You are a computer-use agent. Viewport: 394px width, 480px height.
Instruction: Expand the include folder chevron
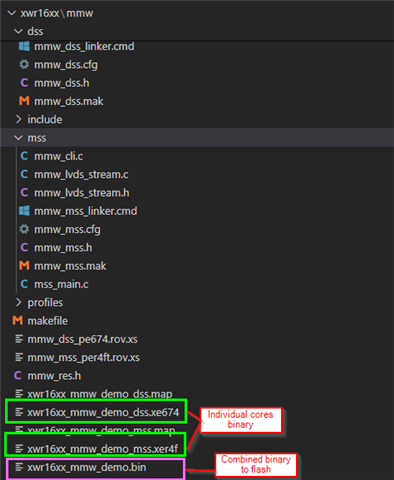pyautogui.click(x=18, y=119)
